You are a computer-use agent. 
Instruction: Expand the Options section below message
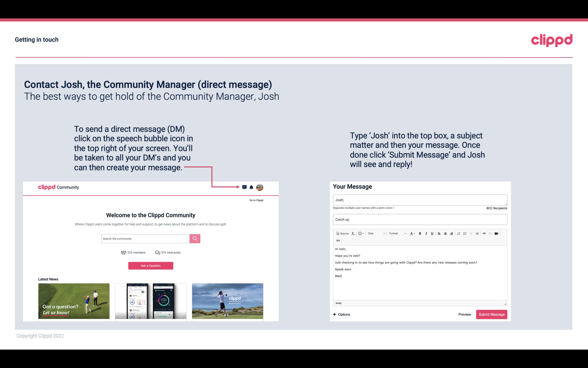[x=341, y=314]
